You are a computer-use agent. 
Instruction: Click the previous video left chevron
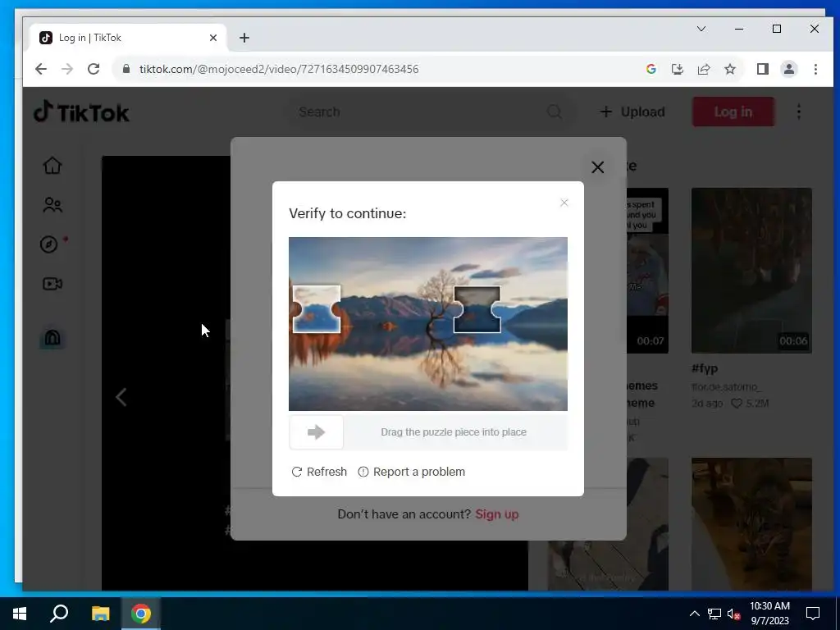pyautogui.click(x=121, y=397)
